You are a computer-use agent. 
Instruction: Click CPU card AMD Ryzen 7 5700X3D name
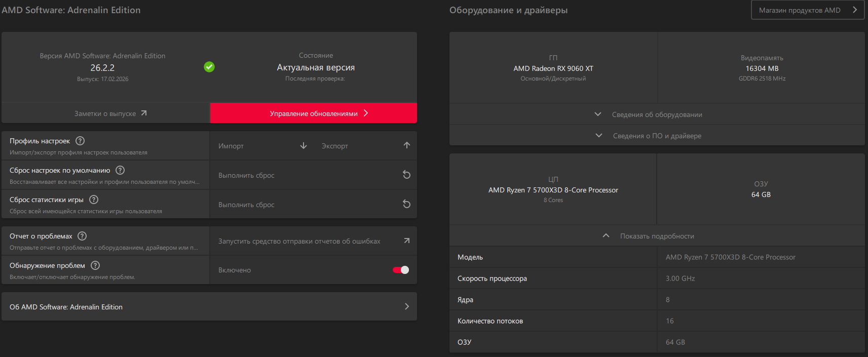(553, 190)
